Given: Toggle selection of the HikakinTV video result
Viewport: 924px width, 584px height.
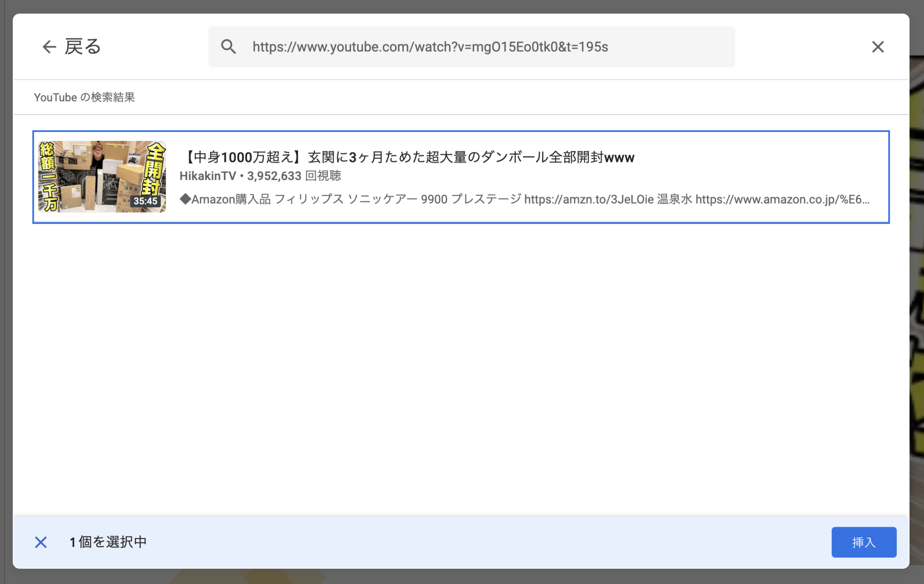Looking at the screenshot, I should (x=460, y=176).
